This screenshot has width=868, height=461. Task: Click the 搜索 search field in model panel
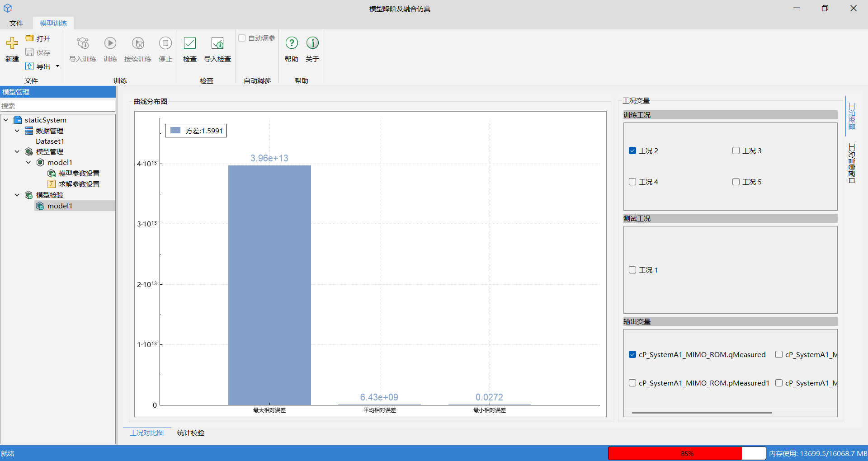point(57,106)
